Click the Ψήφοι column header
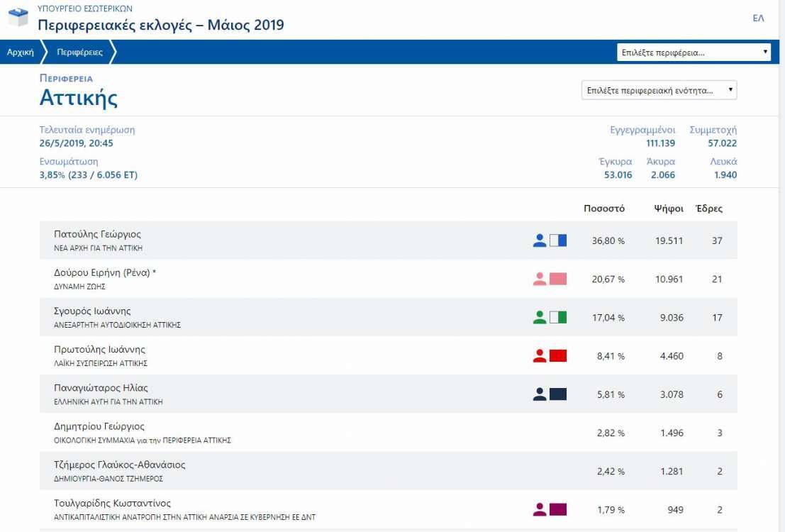The width and height of the screenshot is (785, 532). pos(668,209)
